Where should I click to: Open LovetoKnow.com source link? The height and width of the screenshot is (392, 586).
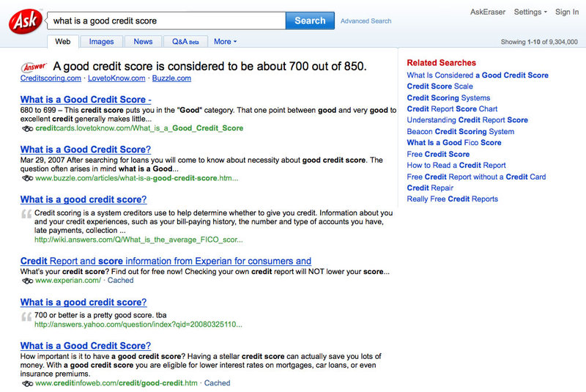click(116, 78)
